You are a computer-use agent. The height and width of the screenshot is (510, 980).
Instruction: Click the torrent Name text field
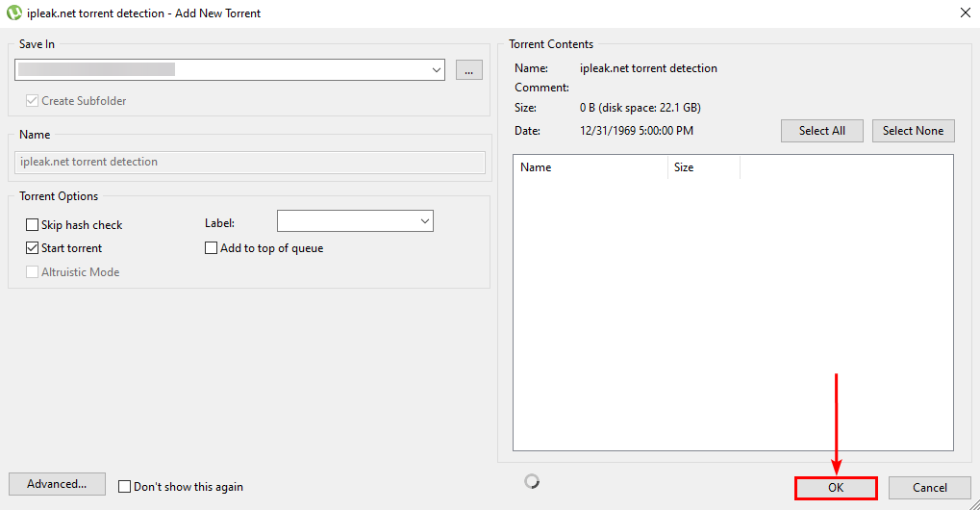(x=250, y=162)
